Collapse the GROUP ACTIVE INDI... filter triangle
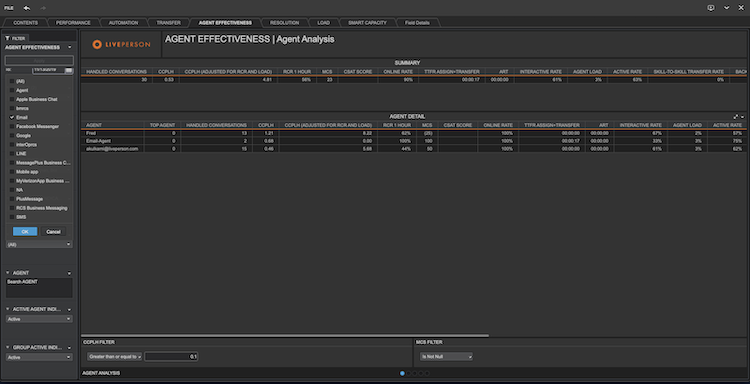 point(8,347)
